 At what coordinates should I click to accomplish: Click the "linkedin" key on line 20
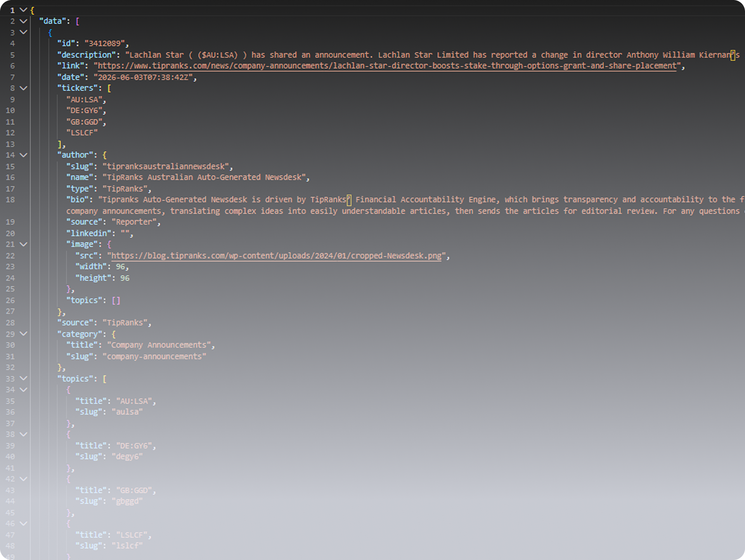pyautogui.click(x=89, y=233)
